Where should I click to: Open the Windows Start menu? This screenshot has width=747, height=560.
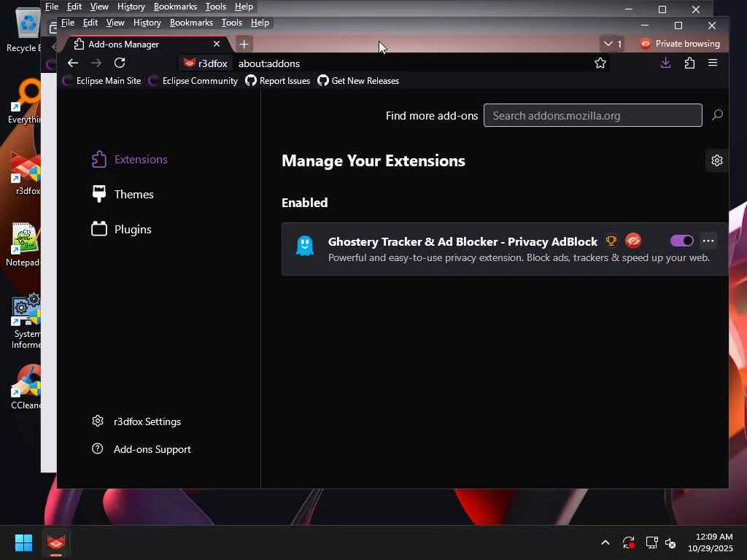coord(23,542)
